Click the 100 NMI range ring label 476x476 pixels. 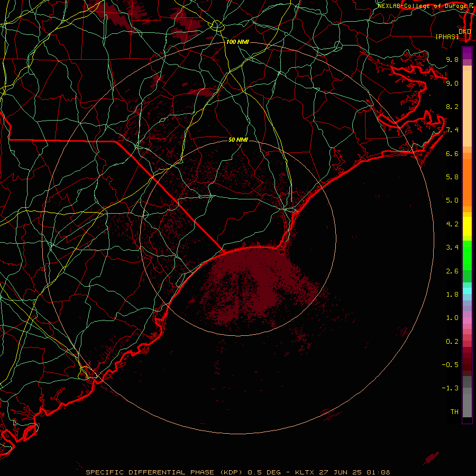237,42
